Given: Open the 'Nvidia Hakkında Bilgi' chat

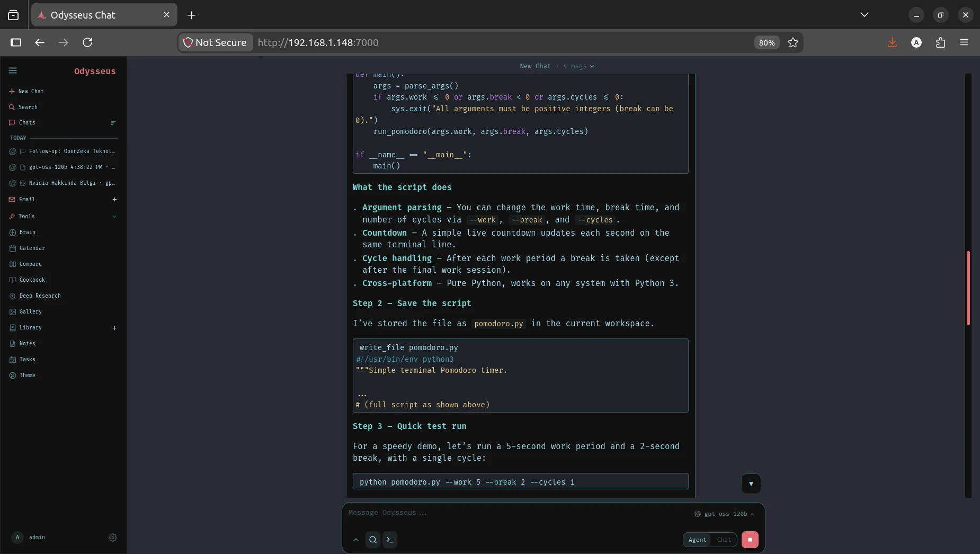Looking at the screenshot, I should point(63,183).
